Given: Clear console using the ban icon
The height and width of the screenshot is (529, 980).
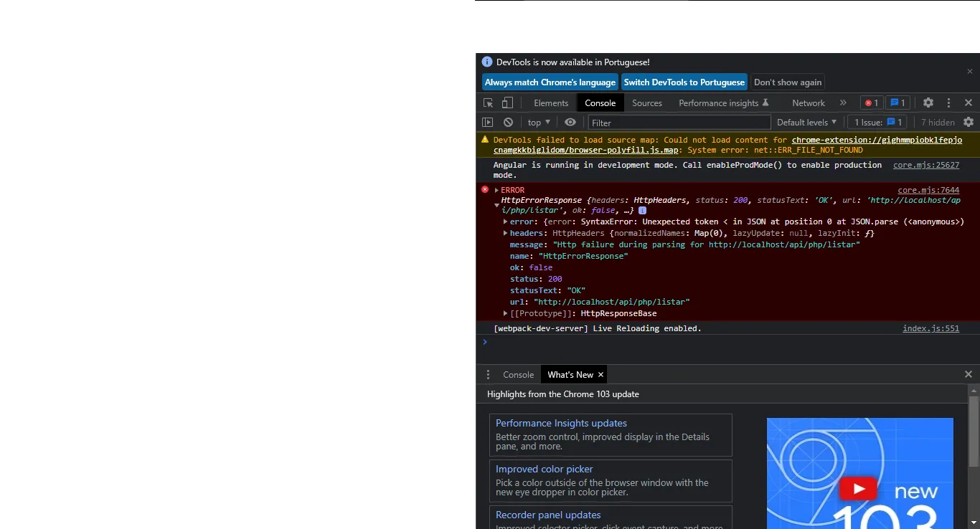Looking at the screenshot, I should pos(508,123).
